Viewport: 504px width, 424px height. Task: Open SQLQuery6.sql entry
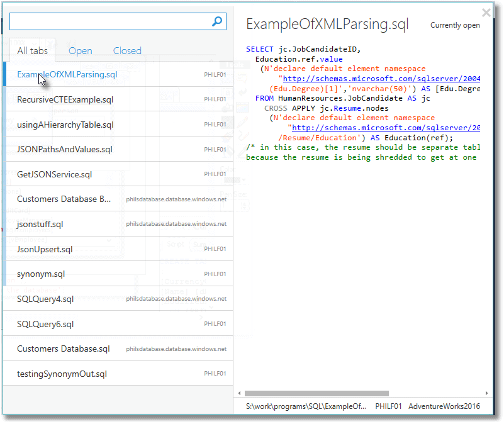(x=45, y=324)
